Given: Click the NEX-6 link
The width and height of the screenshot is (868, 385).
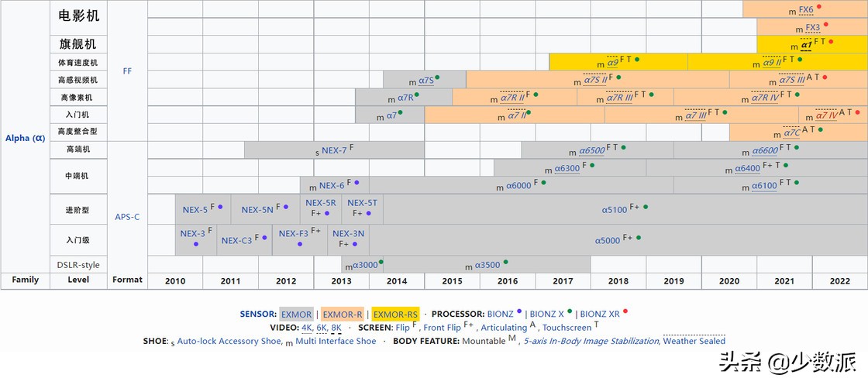Looking at the screenshot, I should (x=332, y=186).
